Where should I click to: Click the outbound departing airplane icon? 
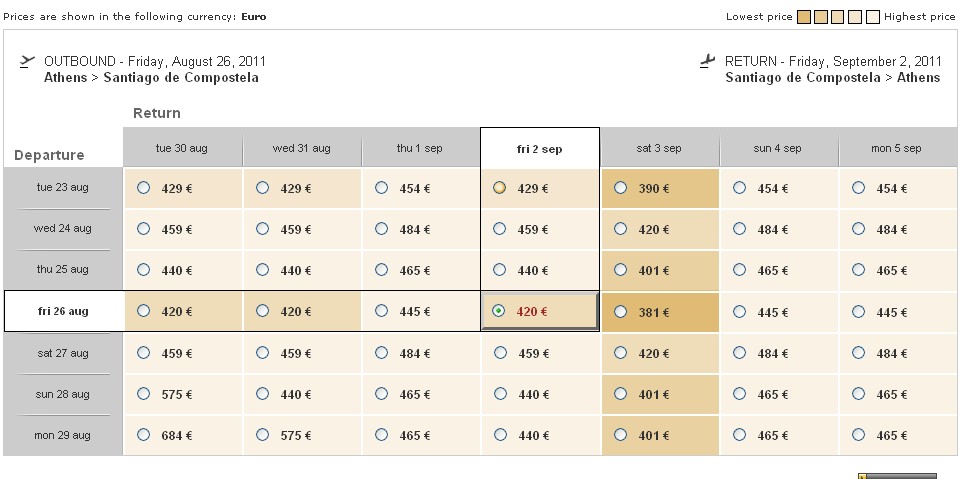pyautogui.click(x=27, y=62)
